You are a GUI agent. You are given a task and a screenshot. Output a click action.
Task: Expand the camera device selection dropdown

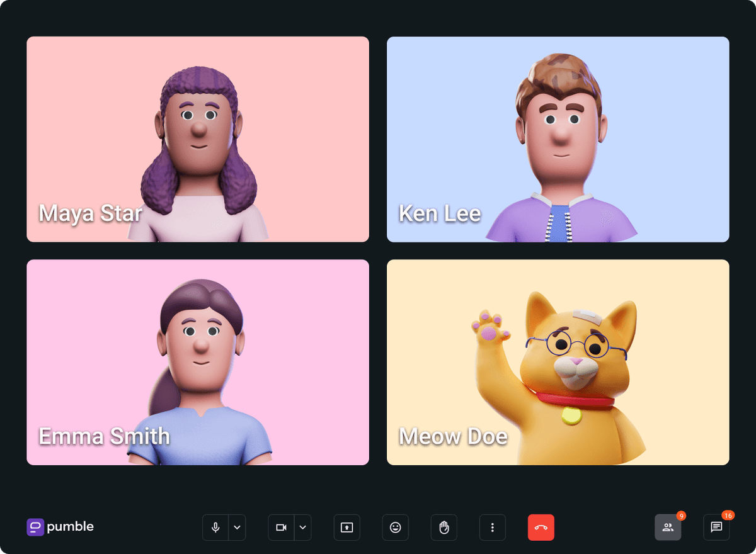(301, 528)
